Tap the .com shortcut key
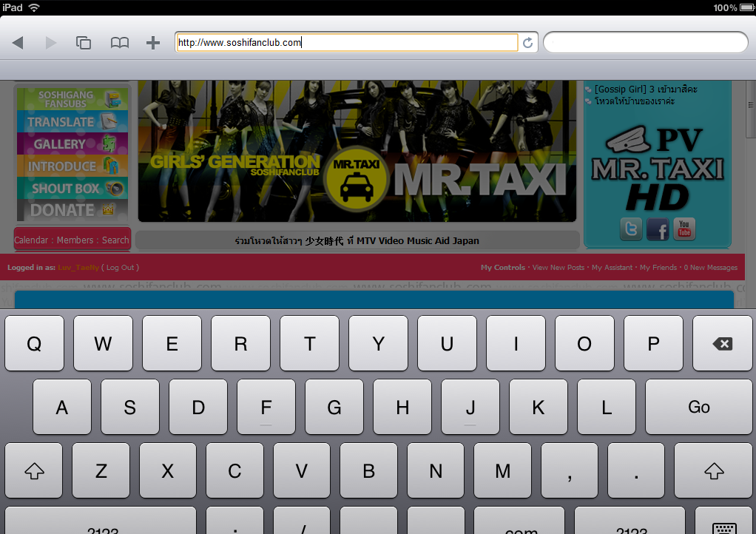Image resolution: width=756 pixels, height=534 pixels. (521, 521)
